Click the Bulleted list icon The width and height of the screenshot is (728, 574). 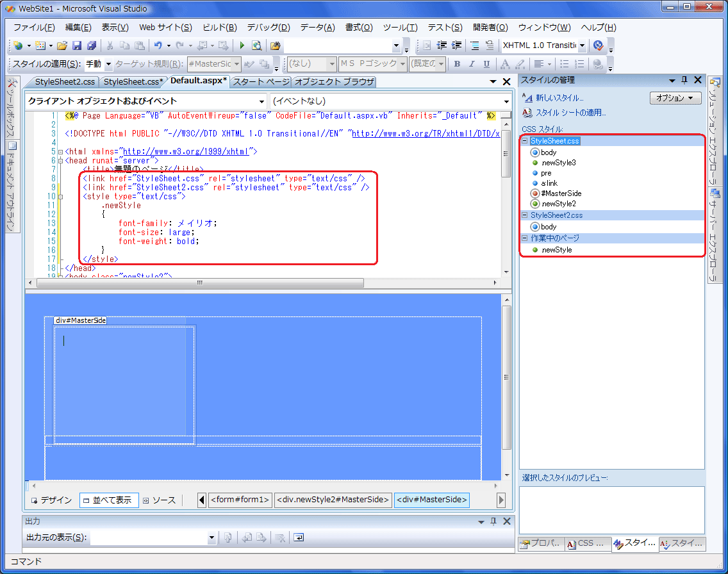[565, 63]
